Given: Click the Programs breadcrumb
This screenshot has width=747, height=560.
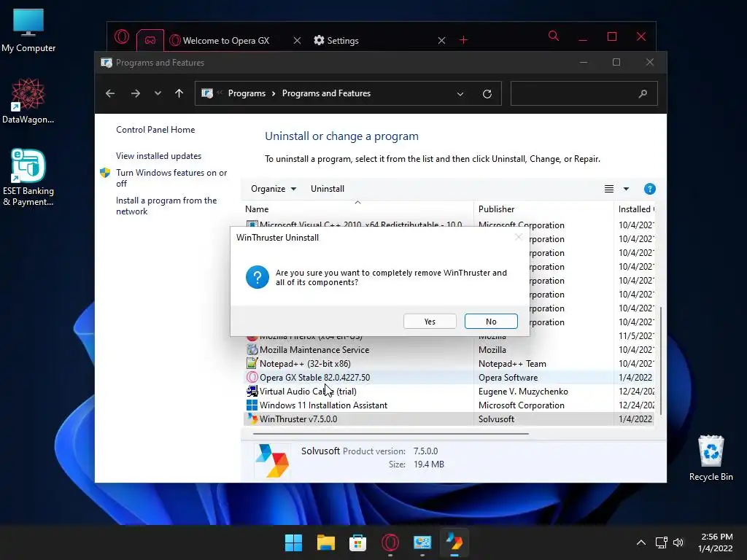Looking at the screenshot, I should pos(247,93).
